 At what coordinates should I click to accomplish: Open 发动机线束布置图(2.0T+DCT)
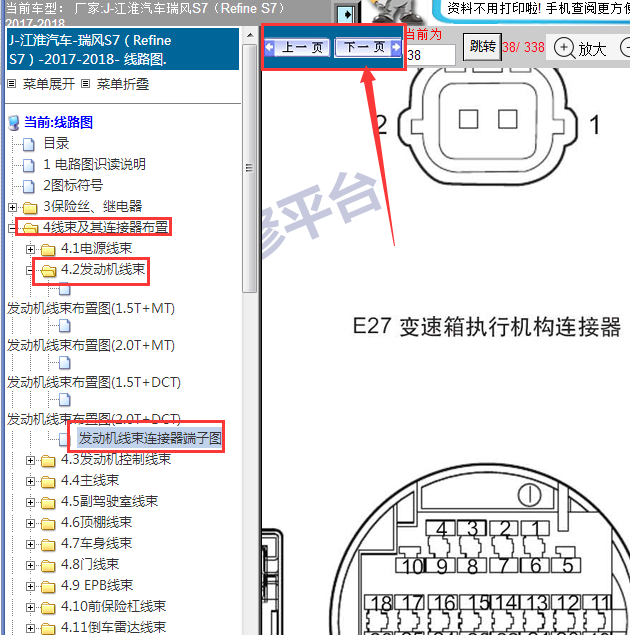pos(94,419)
